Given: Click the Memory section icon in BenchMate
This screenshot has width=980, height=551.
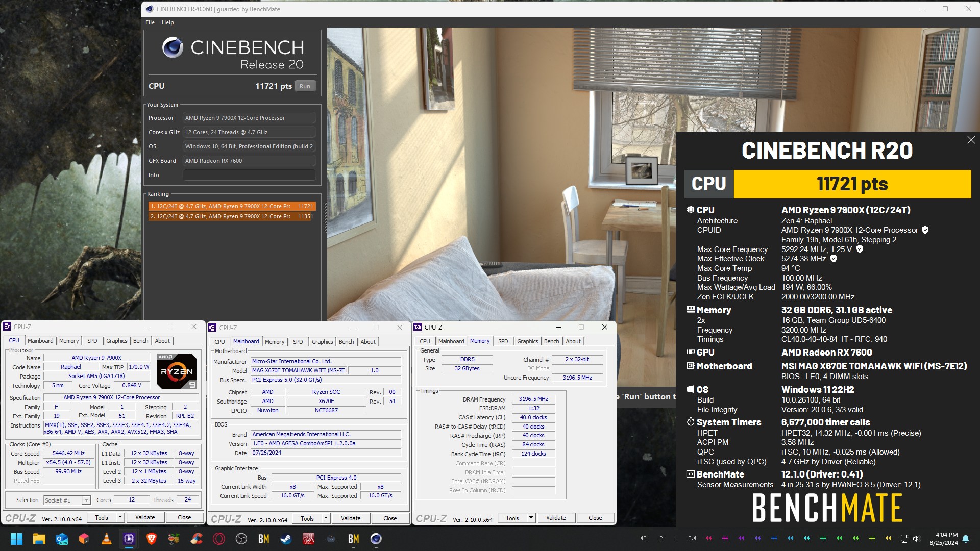Looking at the screenshot, I should point(691,310).
